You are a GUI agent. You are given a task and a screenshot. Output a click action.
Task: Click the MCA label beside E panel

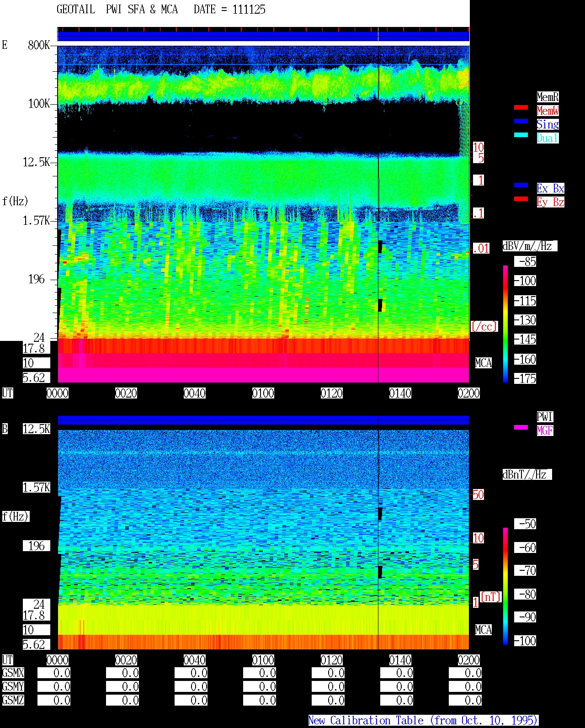tap(484, 363)
